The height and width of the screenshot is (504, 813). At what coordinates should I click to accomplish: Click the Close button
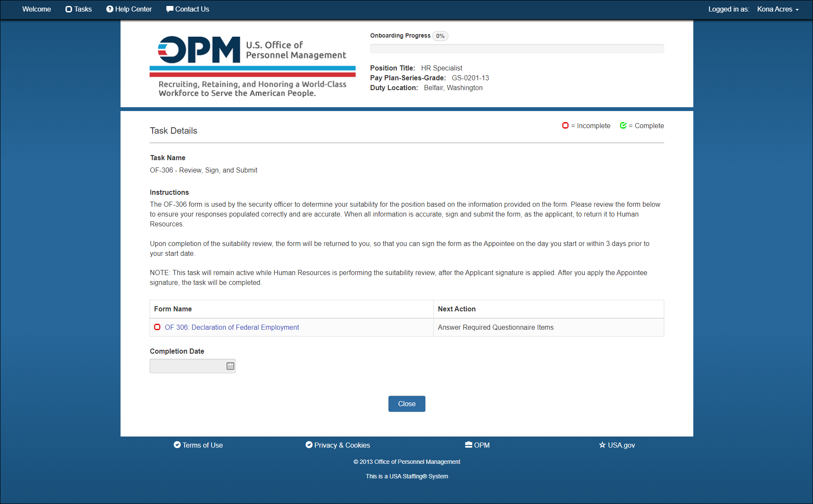tap(406, 404)
